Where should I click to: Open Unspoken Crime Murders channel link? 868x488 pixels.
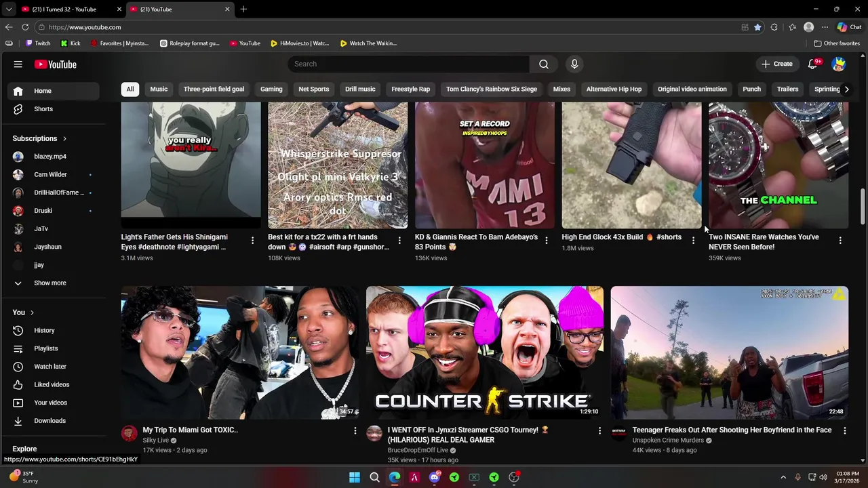668,441
